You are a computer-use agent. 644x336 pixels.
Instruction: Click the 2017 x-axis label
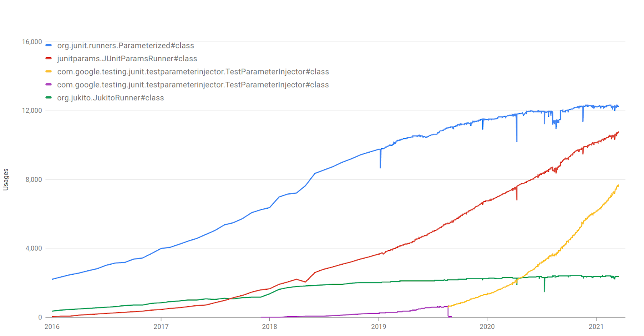coord(161,326)
